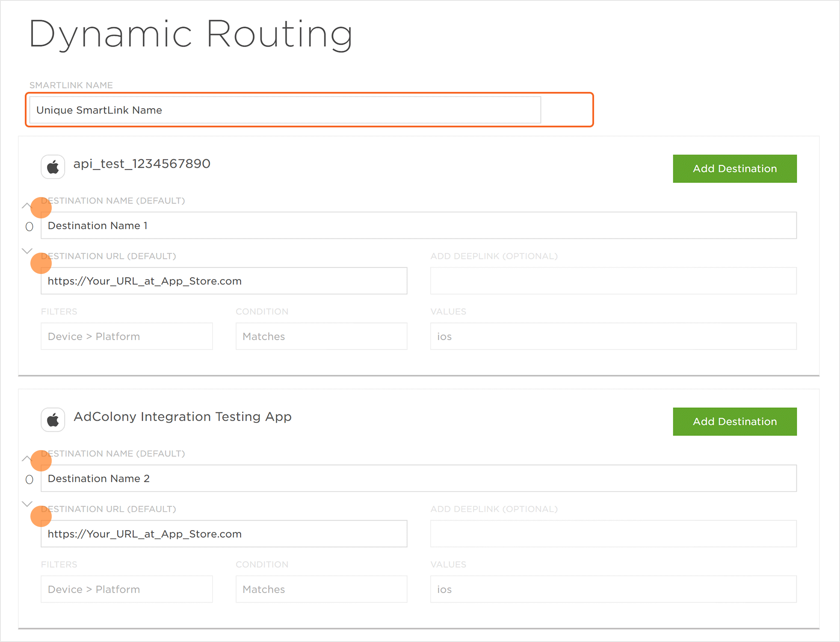Add Destination for api_test_1234567890 app
The width and height of the screenshot is (840, 642).
(734, 168)
